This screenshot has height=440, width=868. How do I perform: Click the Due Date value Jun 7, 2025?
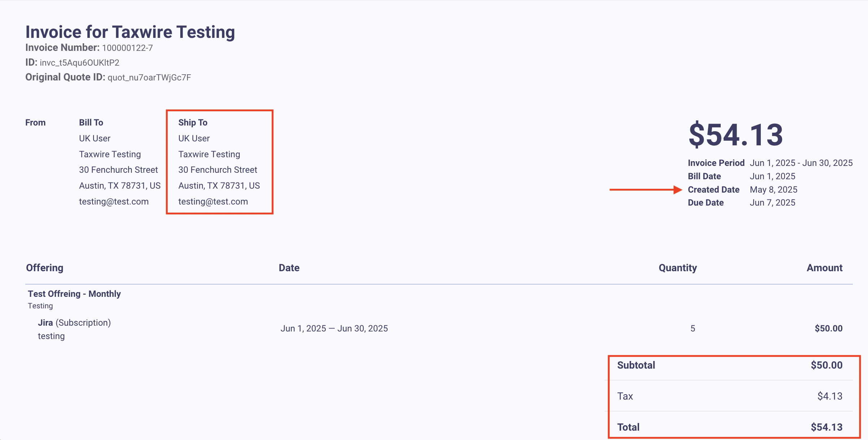[772, 203]
